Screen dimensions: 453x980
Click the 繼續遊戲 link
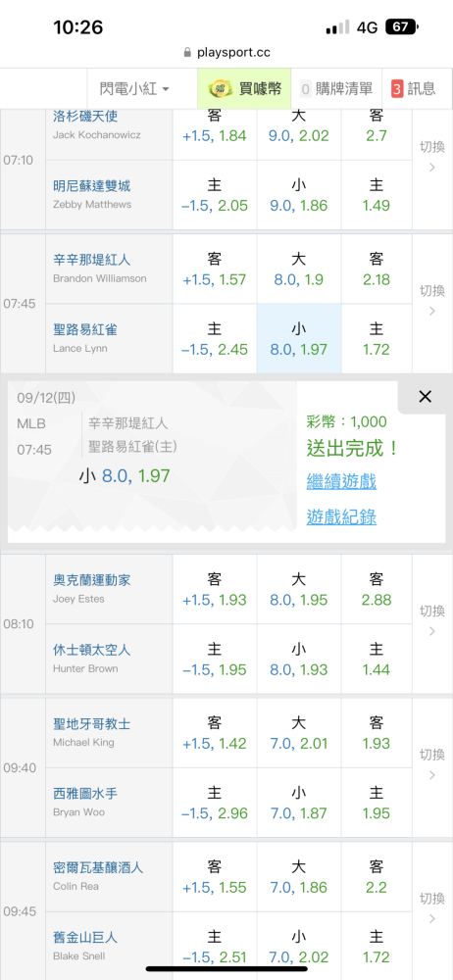(341, 481)
